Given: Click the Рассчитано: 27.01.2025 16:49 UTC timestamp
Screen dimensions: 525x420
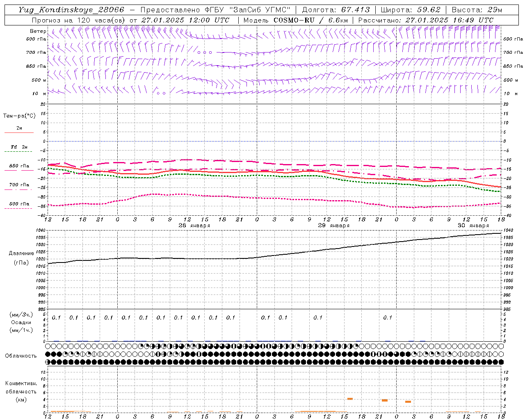Looking at the screenshot, I should pos(426,20).
